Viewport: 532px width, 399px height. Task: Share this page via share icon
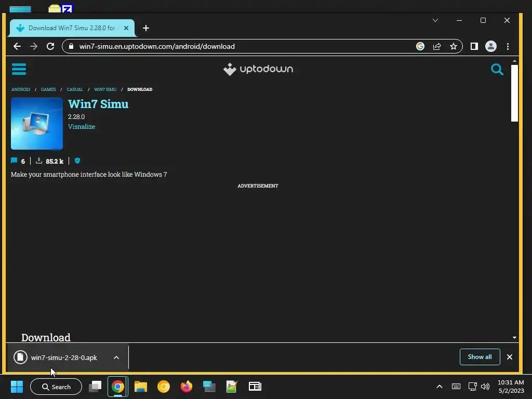[436, 46]
